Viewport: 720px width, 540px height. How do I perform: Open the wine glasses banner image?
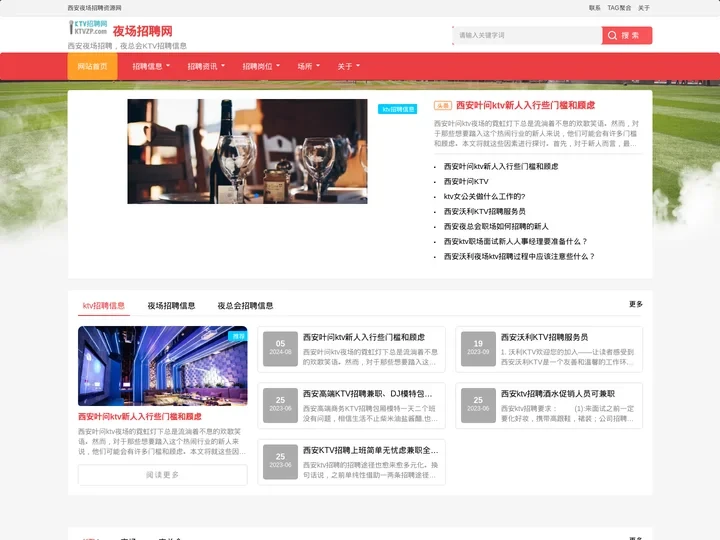click(x=248, y=152)
